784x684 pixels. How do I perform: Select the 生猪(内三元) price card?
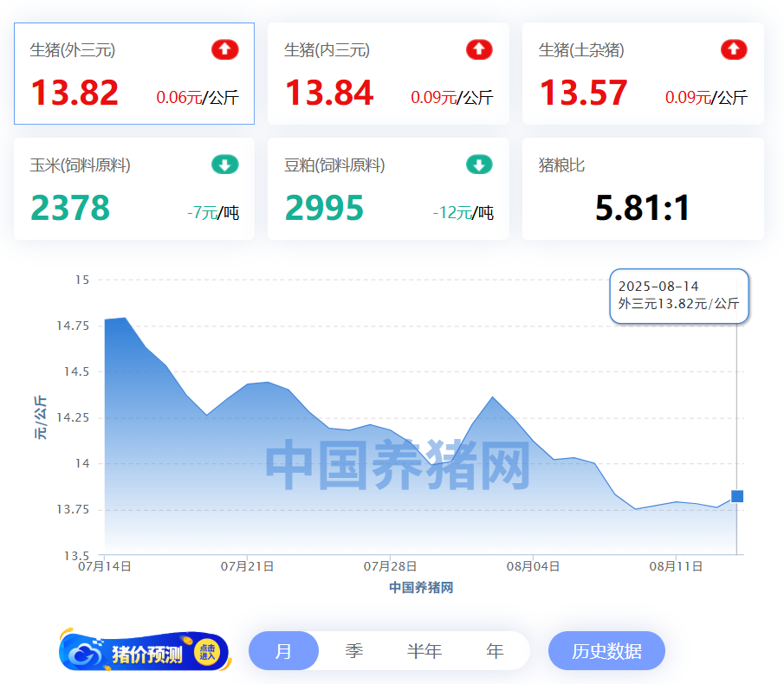tap(388, 74)
